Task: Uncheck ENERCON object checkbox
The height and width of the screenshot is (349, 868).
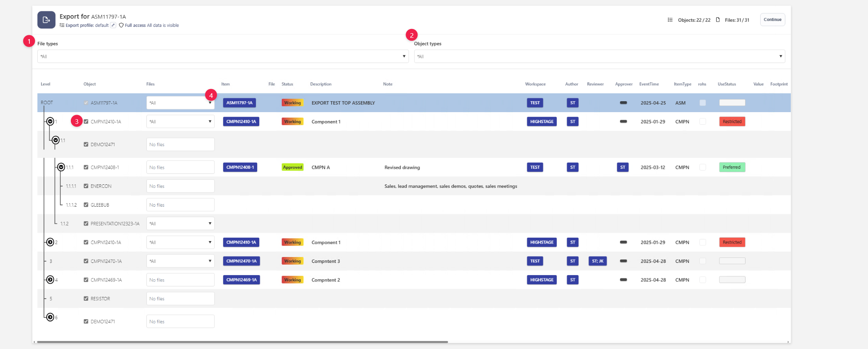Action: (x=86, y=186)
